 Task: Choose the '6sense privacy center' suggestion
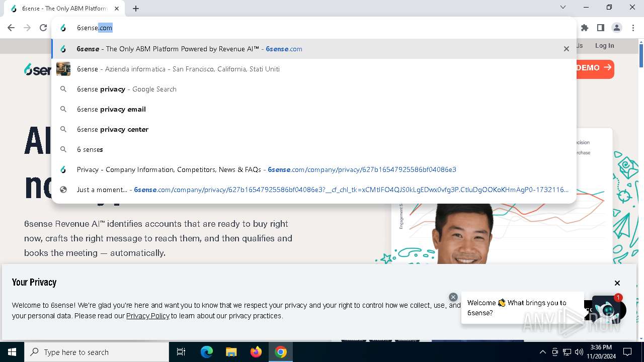[x=314, y=129]
